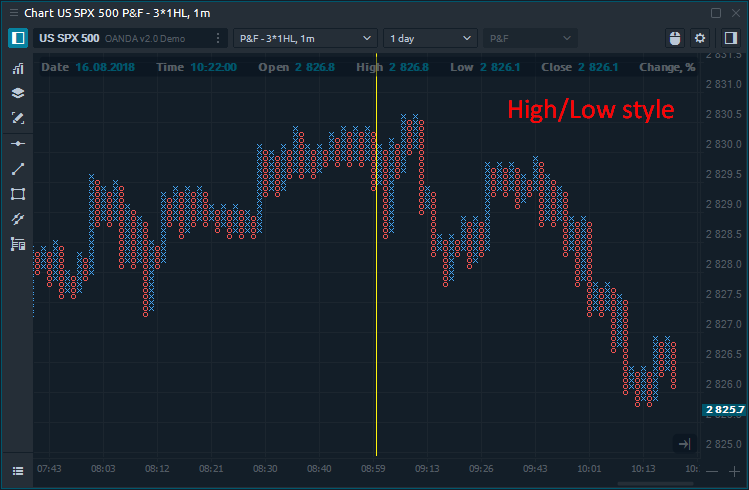Open chart settings gear
Viewport: 749px width, 490px height.
[700, 38]
